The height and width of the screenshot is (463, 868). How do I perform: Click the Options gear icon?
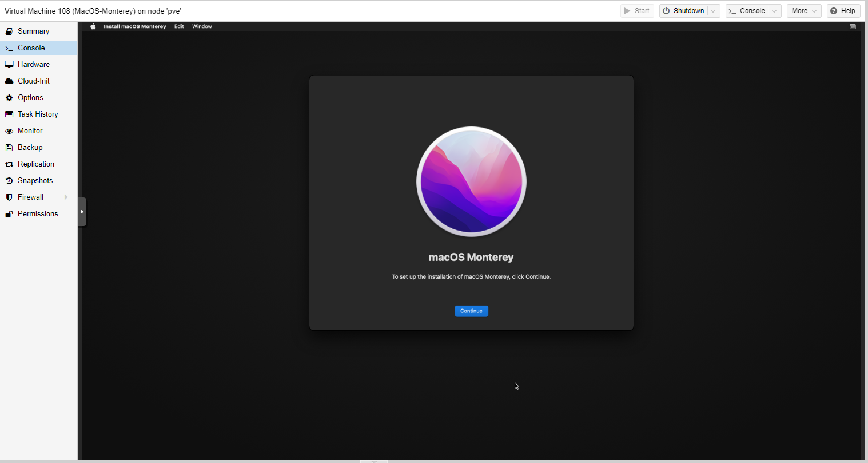[9, 98]
